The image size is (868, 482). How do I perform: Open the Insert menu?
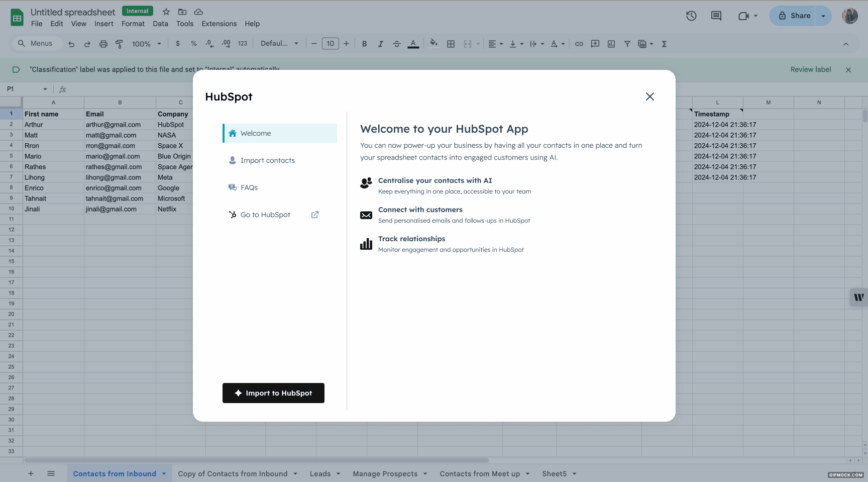pyautogui.click(x=104, y=24)
